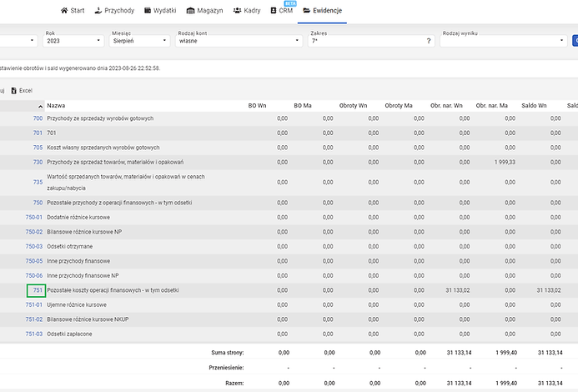Open account 730 link
Image resolution: width=578 pixels, height=392 pixels.
(x=37, y=162)
